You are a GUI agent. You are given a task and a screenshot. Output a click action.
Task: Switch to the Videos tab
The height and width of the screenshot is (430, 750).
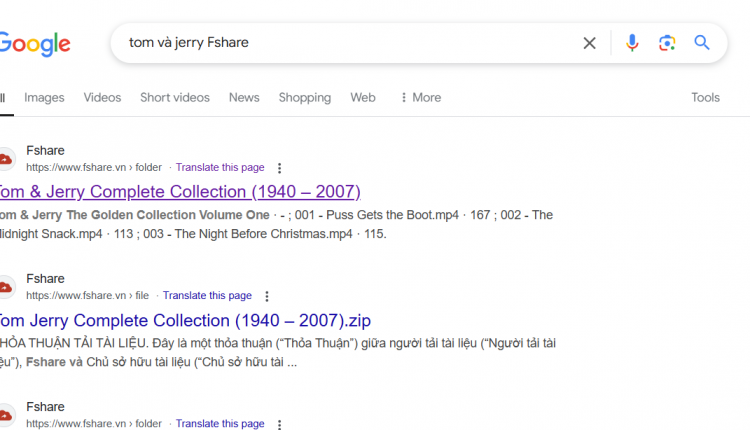(x=102, y=98)
